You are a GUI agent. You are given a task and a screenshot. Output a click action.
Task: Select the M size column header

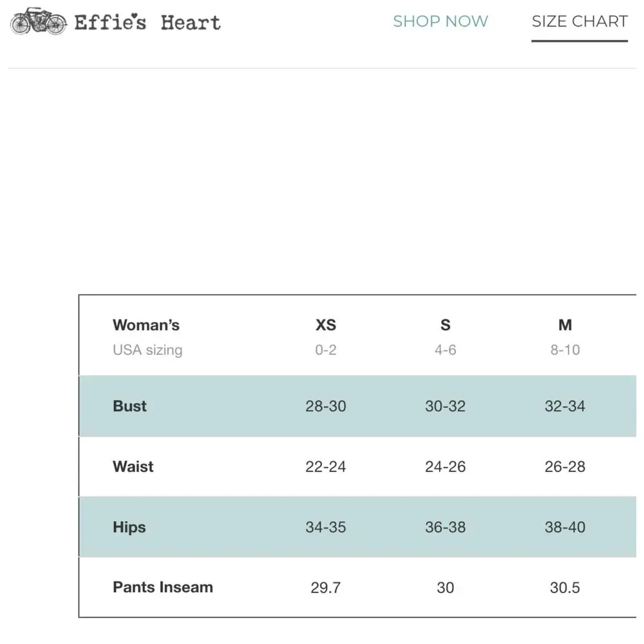565,325
